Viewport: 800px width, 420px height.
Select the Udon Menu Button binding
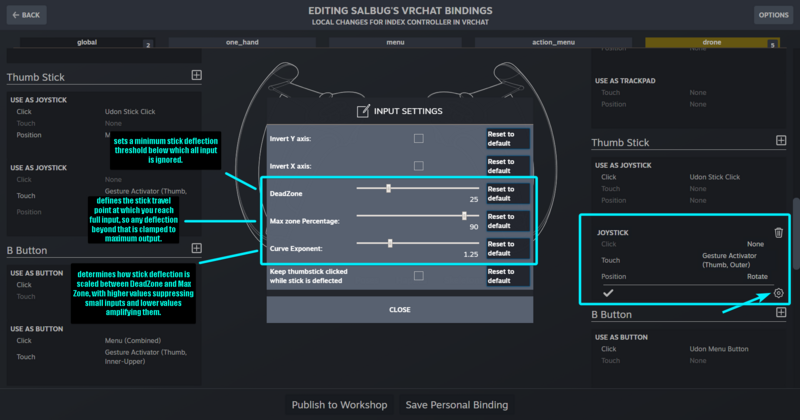(719, 349)
